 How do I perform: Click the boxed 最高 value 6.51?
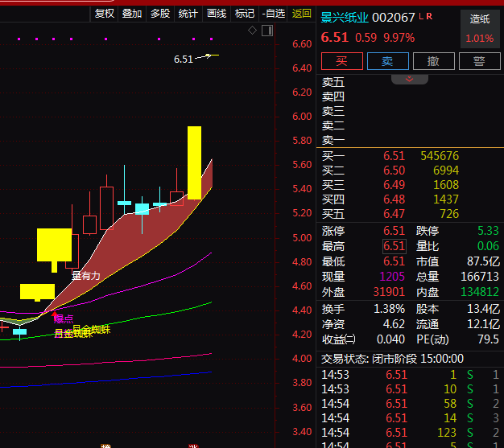pyautogui.click(x=395, y=246)
